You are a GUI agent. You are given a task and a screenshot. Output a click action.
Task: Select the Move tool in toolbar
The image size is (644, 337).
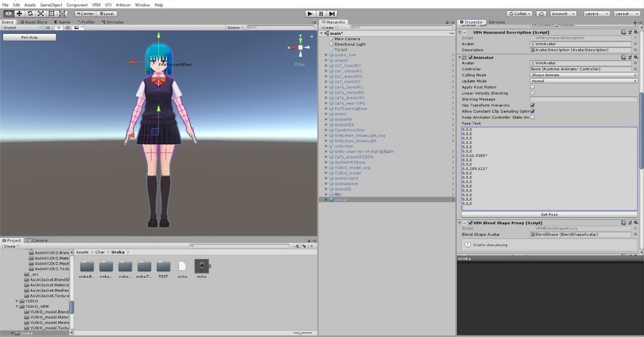[19, 13]
